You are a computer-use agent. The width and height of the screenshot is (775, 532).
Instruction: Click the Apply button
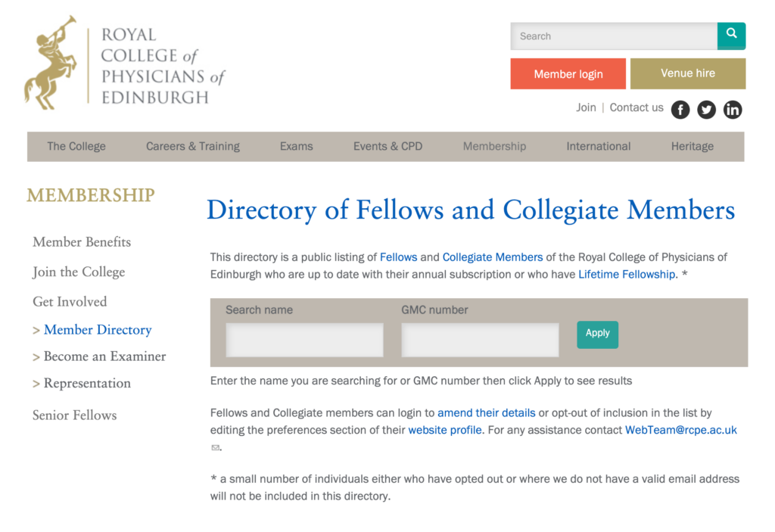[x=597, y=334]
